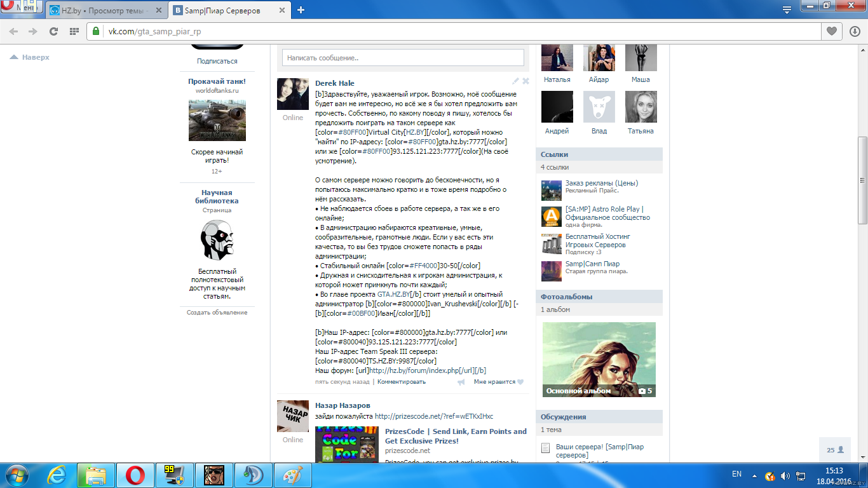Go back to the previous page
This screenshot has height=488, width=868.
click(13, 31)
